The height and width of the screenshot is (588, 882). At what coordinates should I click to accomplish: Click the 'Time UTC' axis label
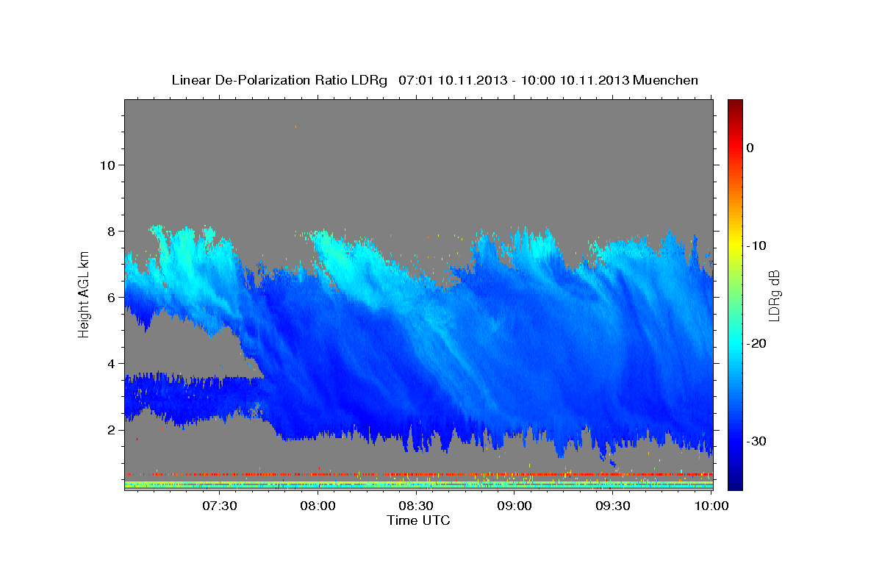[418, 520]
